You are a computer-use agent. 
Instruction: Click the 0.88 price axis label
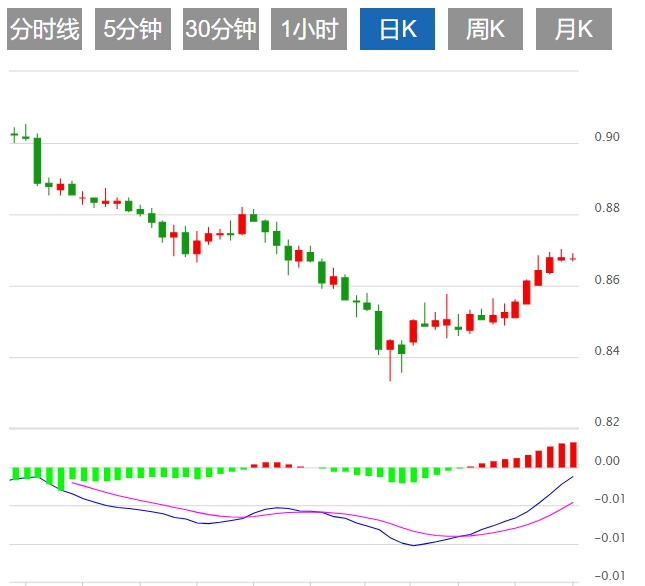(607, 209)
